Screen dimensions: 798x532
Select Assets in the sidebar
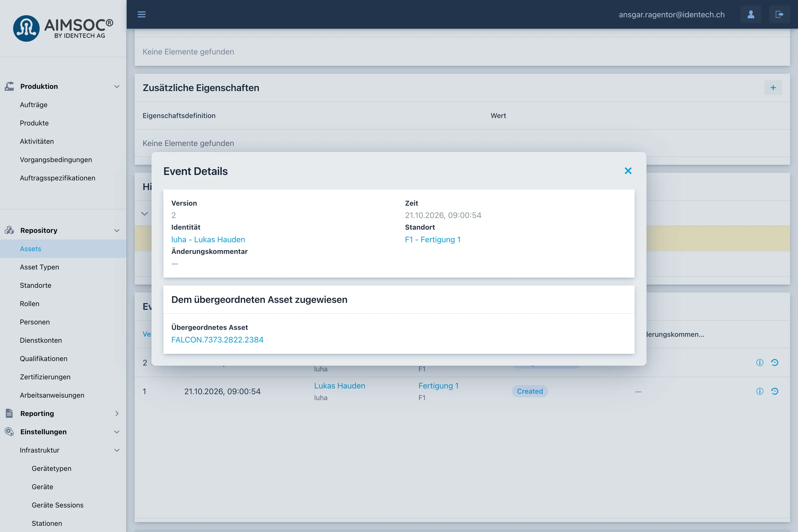pos(63,249)
